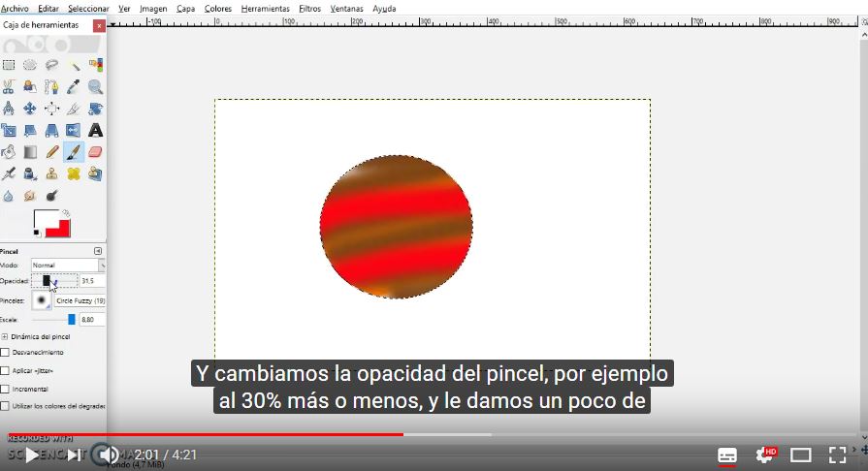Close the Caja de herramientas panel

click(x=99, y=25)
